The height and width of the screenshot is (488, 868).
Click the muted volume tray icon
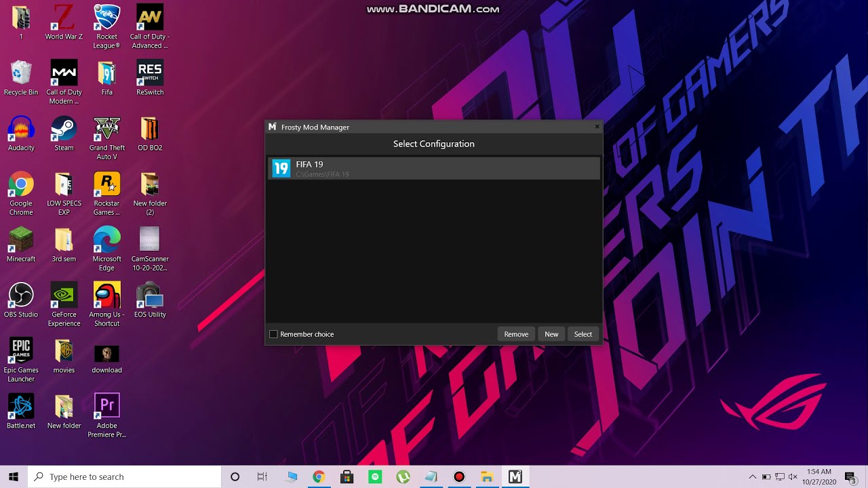coord(793,476)
